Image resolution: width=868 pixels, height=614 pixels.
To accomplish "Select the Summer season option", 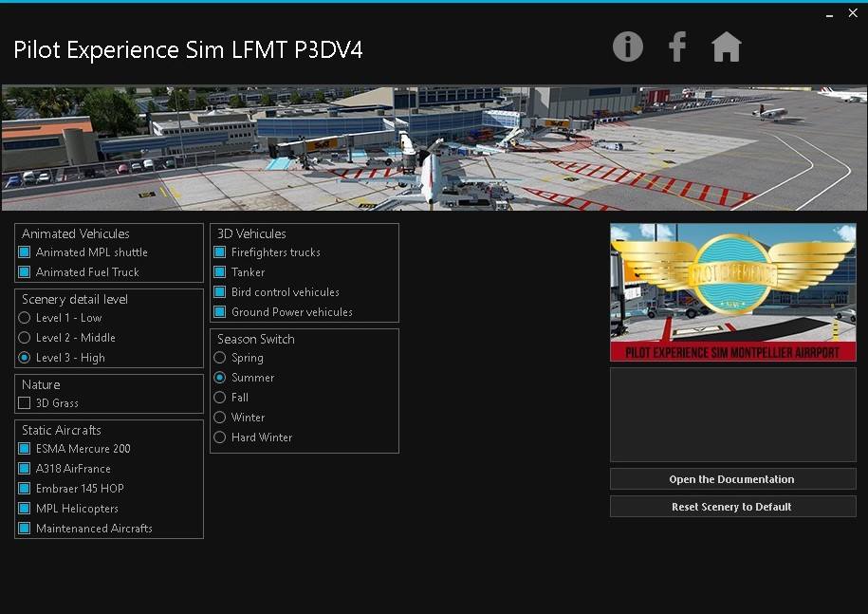I will click(x=220, y=378).
